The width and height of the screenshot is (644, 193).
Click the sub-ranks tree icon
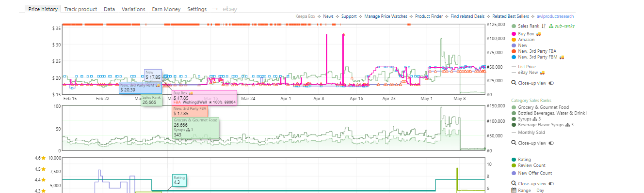click(x=551, y=26)
